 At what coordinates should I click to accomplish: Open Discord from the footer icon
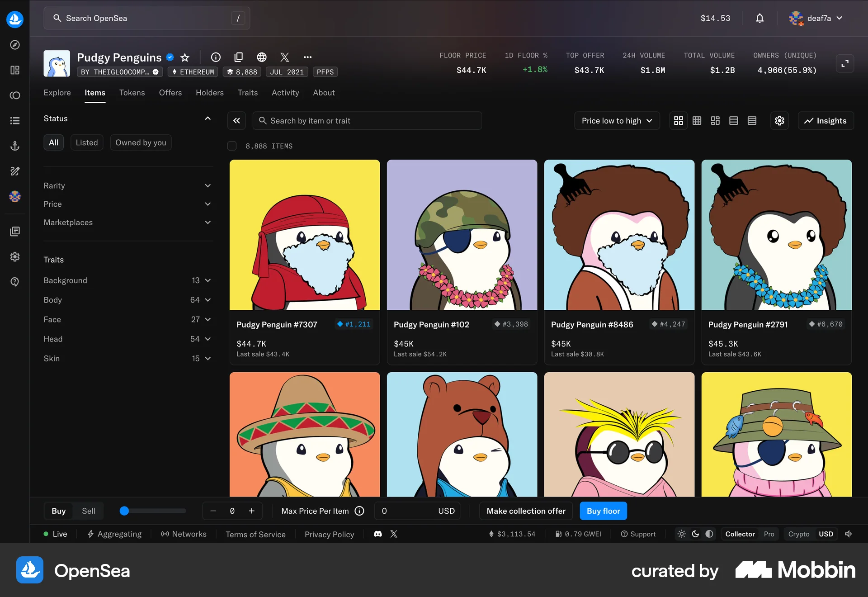pos(378,534)
